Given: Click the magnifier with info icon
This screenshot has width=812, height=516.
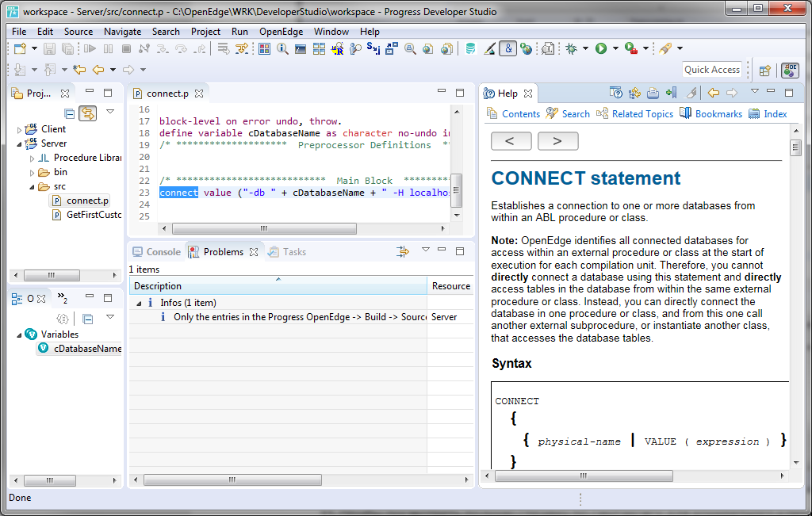Looking at the screenshot, I should (x=282, y=48).
